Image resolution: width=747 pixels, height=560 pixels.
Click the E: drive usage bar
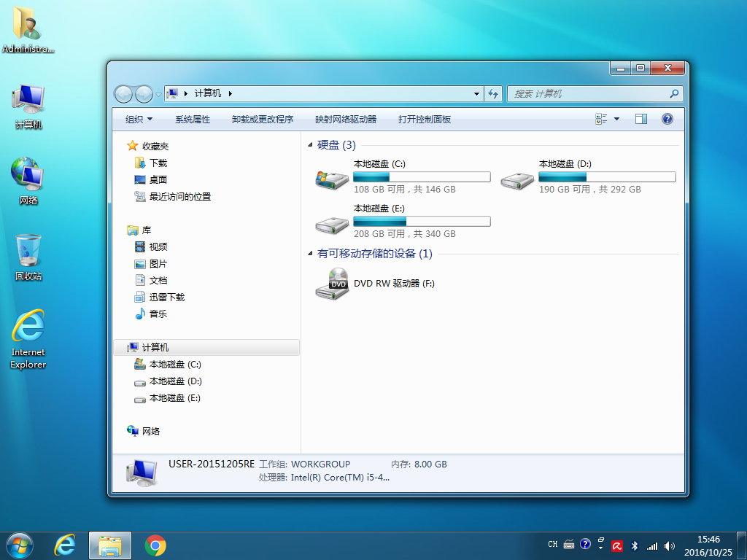pyautogui.click(x=422, y=221)
